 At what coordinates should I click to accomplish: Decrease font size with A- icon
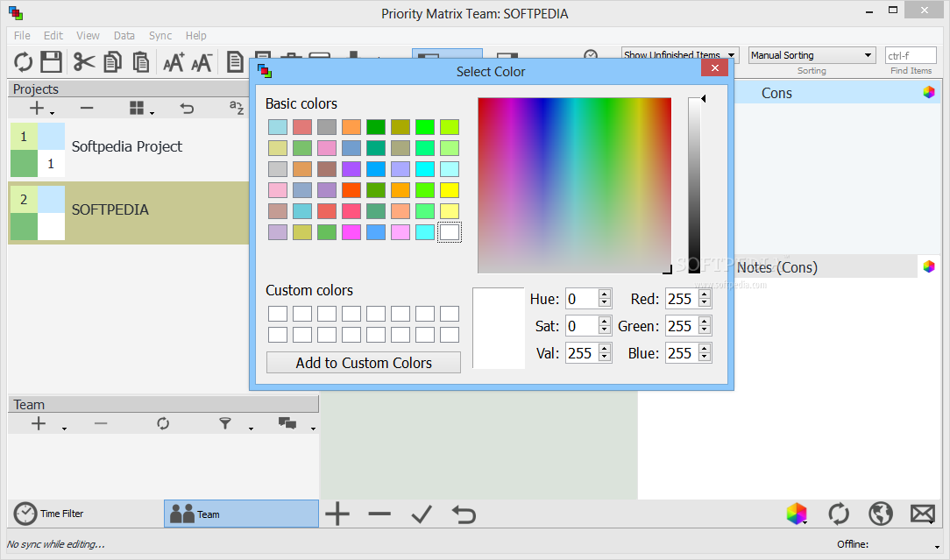click(x=202, y=62)
